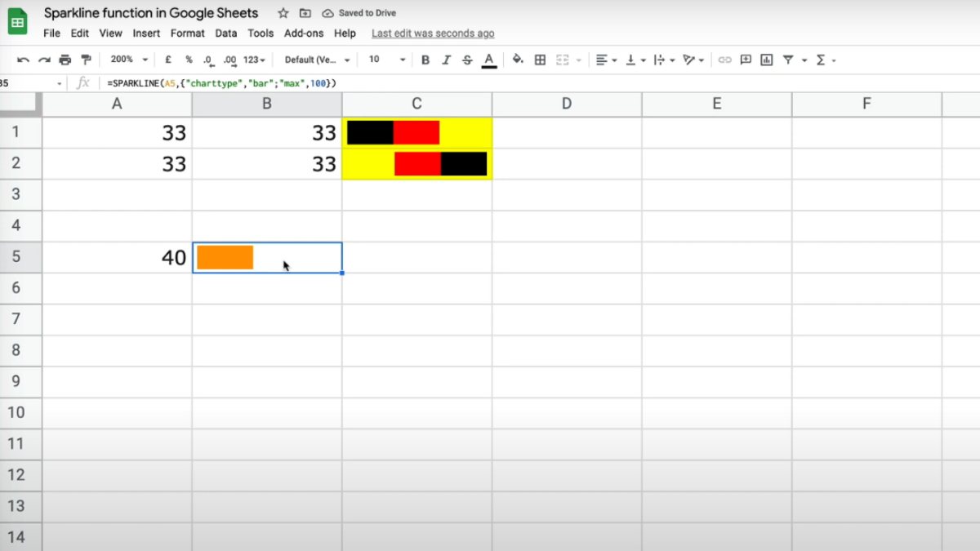Viewport: 980px width, 551px height.
Task: Open the Text rotation dropdown
Action: click(694, 60)
